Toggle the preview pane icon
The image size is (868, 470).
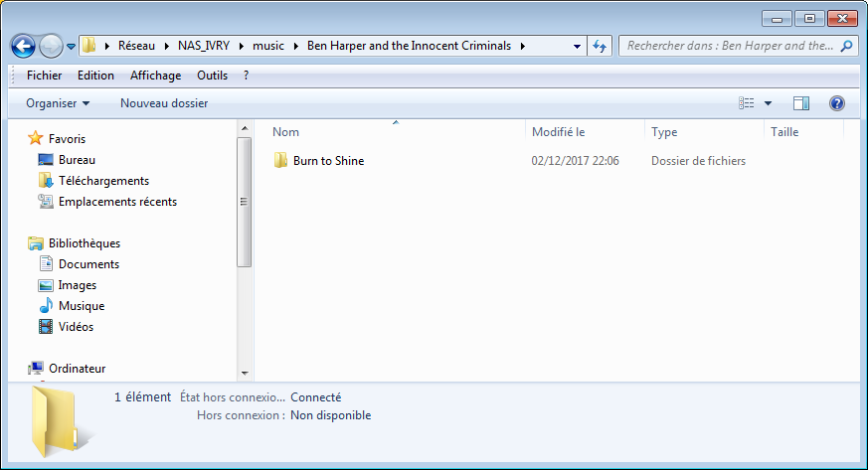point(801,103)
